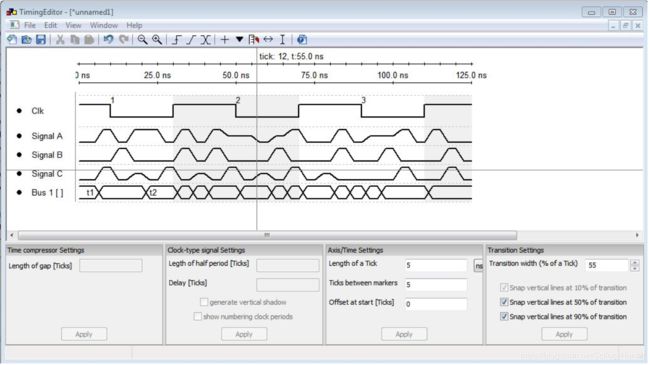The width and height of the screenshot is (650, 365).
Task: Select the sharp edge transition tool
Action: pos(177,39)
